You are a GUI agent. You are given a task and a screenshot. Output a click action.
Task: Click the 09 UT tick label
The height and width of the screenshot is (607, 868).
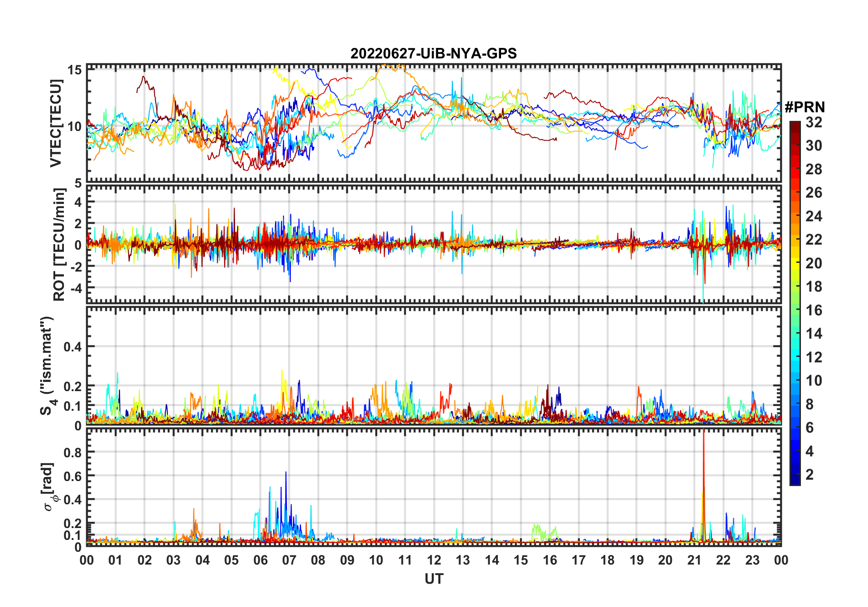[x=347, y=560]
